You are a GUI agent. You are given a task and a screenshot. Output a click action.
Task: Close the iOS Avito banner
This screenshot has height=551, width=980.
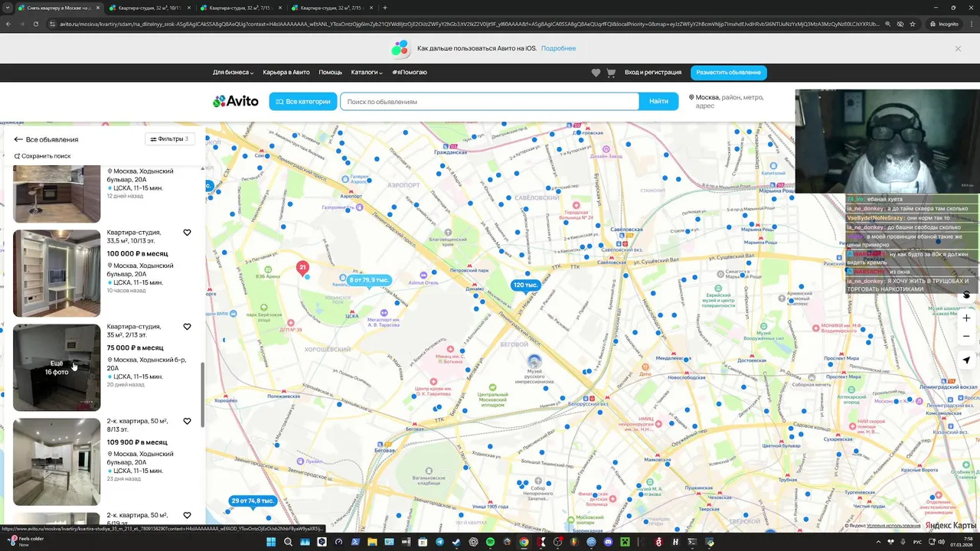tap(958, 48)
